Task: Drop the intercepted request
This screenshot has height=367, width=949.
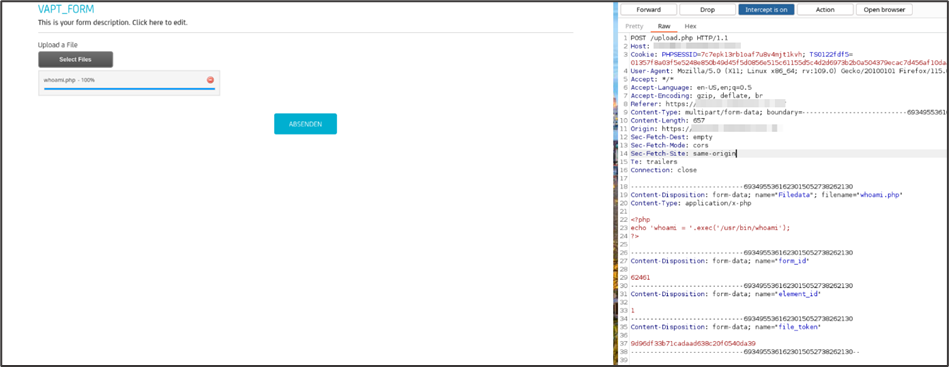Action: [707, 10]
